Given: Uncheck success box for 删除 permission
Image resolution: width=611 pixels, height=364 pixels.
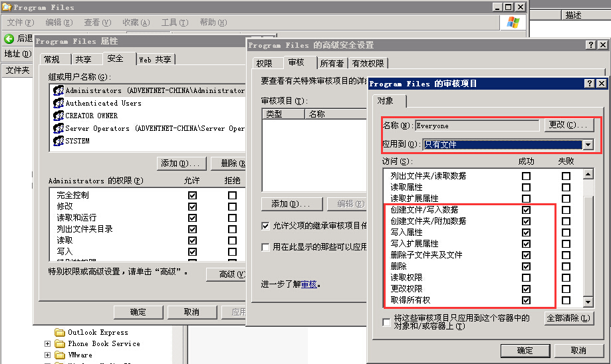Looking at the screenshot, I should (526, 266).
